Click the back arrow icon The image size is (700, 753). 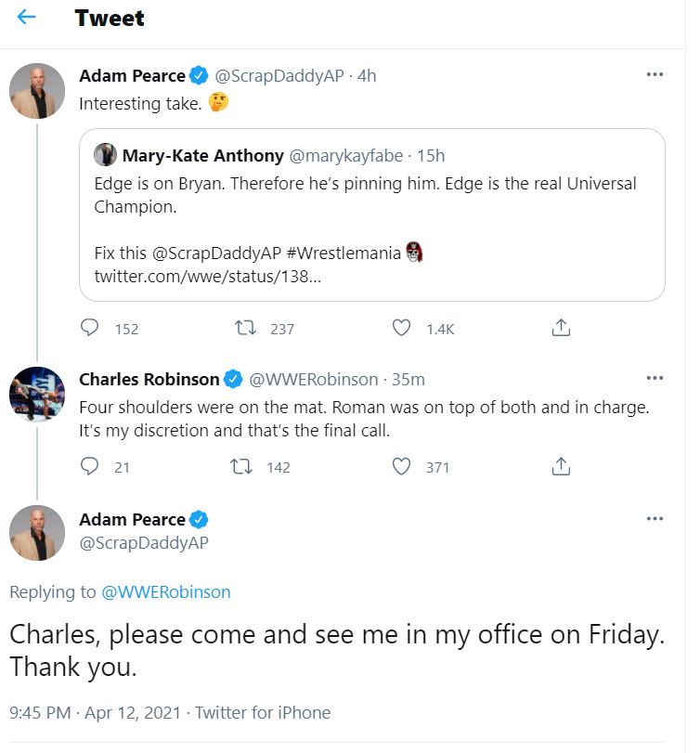tap(27, 18)
